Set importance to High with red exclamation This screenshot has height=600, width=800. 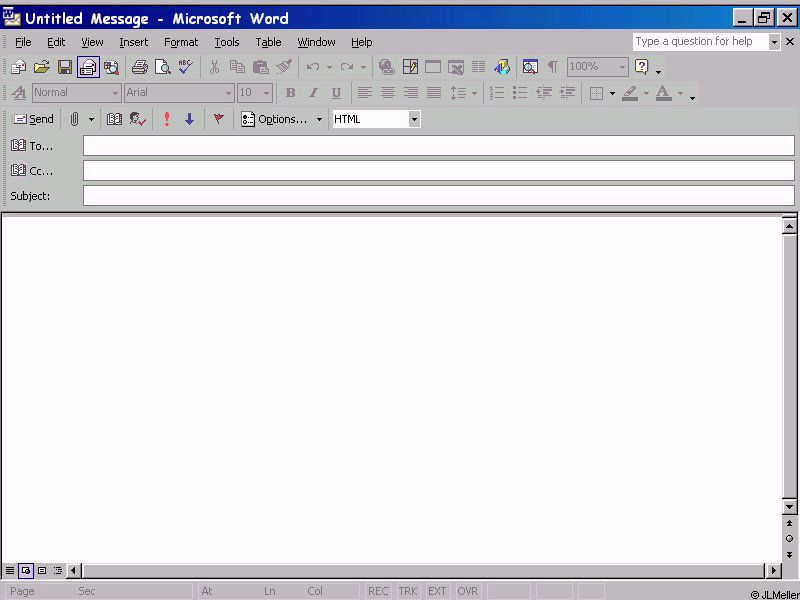pos(167,119)
